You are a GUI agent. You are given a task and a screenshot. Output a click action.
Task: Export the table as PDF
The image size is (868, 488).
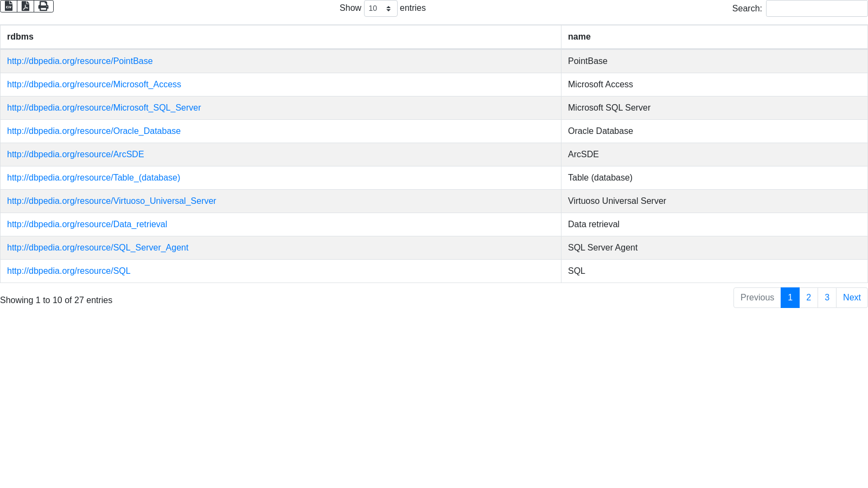tap(25, 6)
